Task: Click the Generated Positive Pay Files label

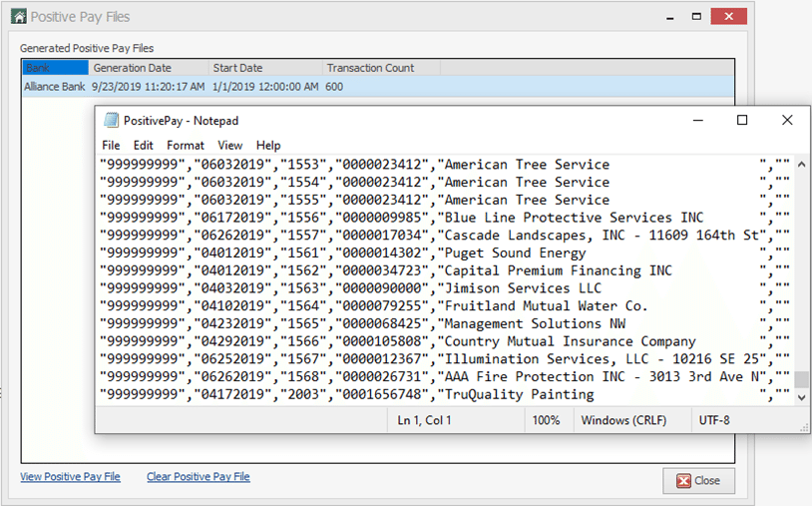Action: [87, 48]
